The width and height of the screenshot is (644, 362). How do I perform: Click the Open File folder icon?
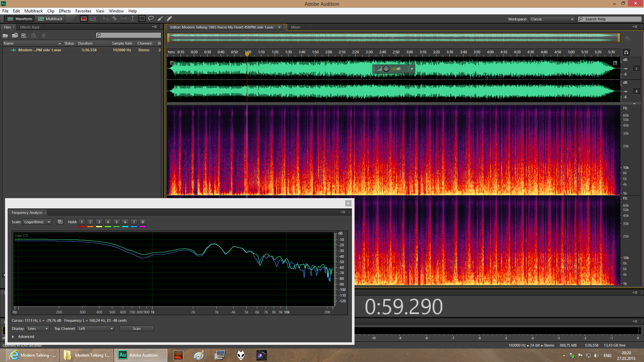pos(5,36)
